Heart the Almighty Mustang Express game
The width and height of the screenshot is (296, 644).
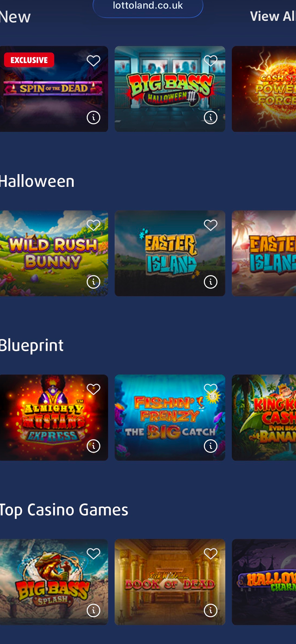pyautogui.click(x=94, y=389)
